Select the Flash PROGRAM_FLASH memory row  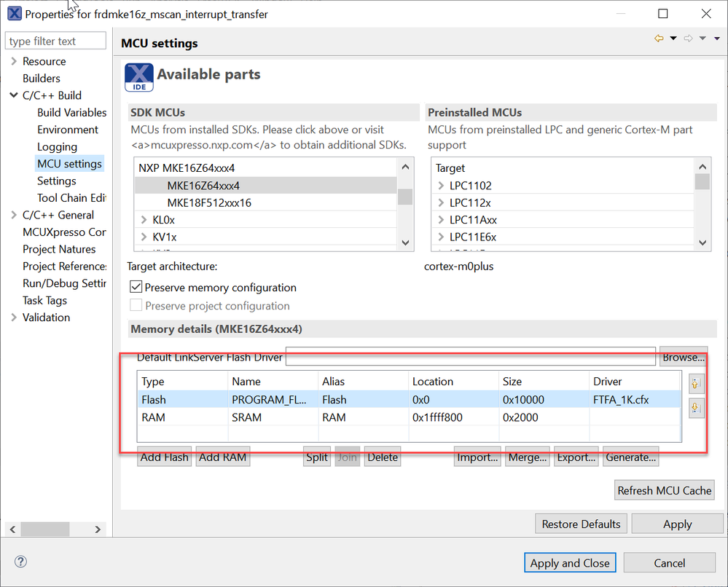click(409, 400)
